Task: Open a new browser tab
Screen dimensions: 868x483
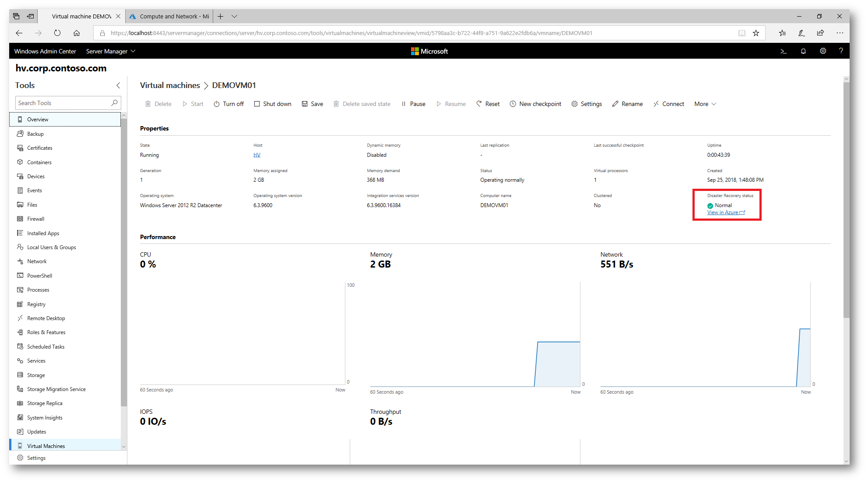Action: (221, 16)
